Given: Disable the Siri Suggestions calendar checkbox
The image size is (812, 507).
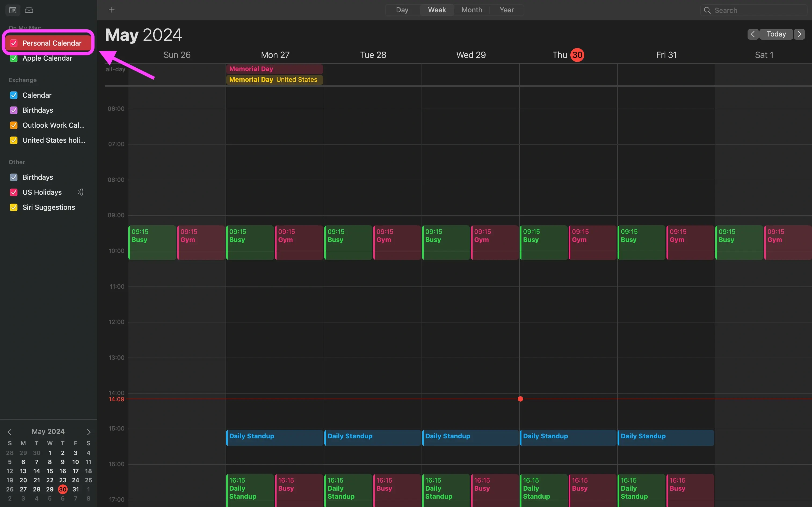Looking at the screenshot, I should [14, 208].
